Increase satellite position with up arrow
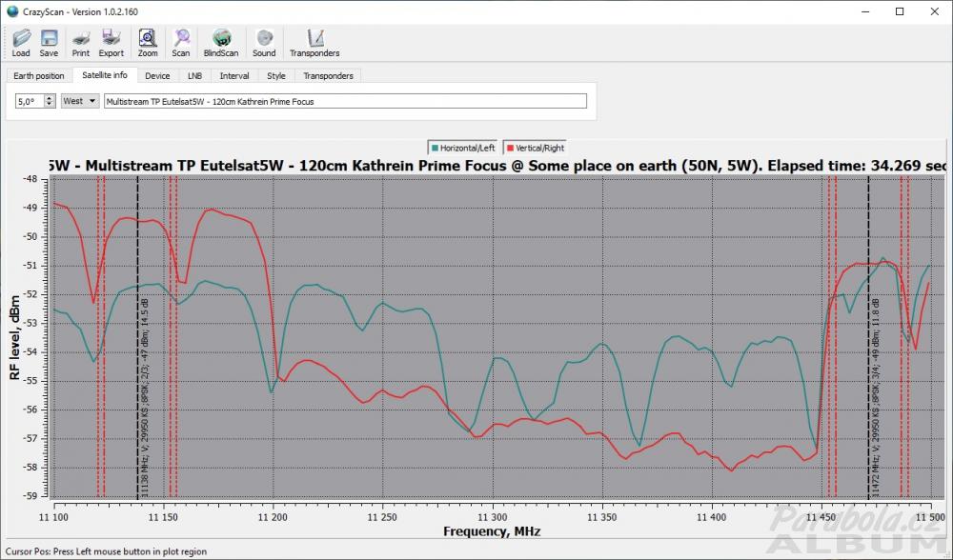 click(50, 98)
